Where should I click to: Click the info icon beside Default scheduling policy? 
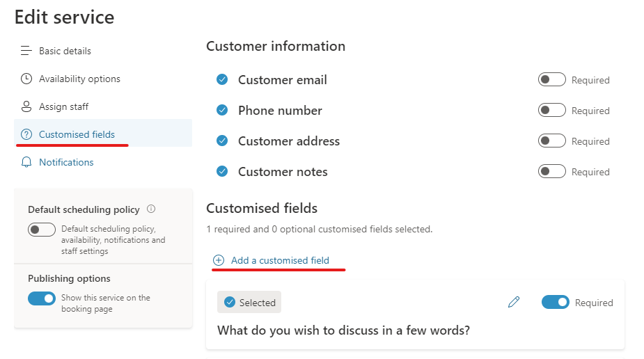coord(151,209)
